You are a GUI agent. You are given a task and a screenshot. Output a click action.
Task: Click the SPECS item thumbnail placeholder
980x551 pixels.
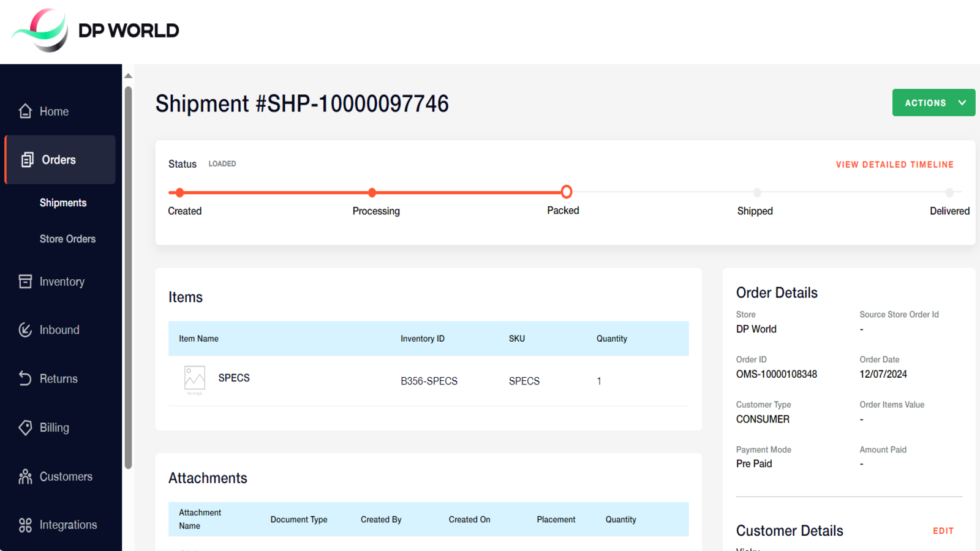(x=194, y=379)
